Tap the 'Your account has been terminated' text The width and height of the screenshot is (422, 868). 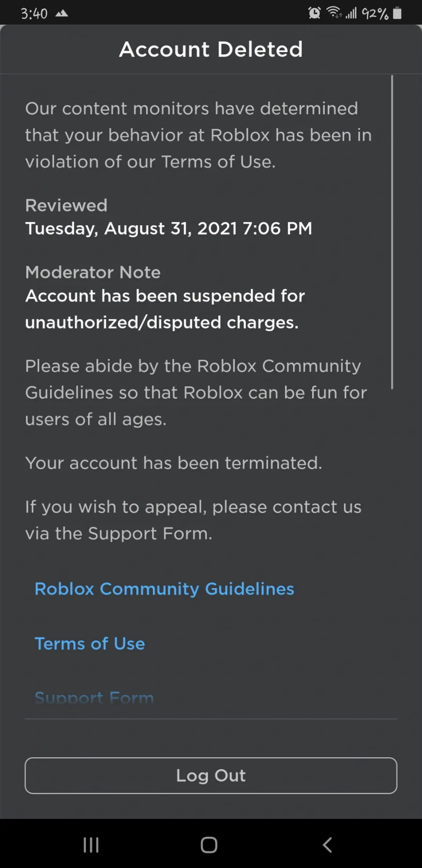point(173,463)
